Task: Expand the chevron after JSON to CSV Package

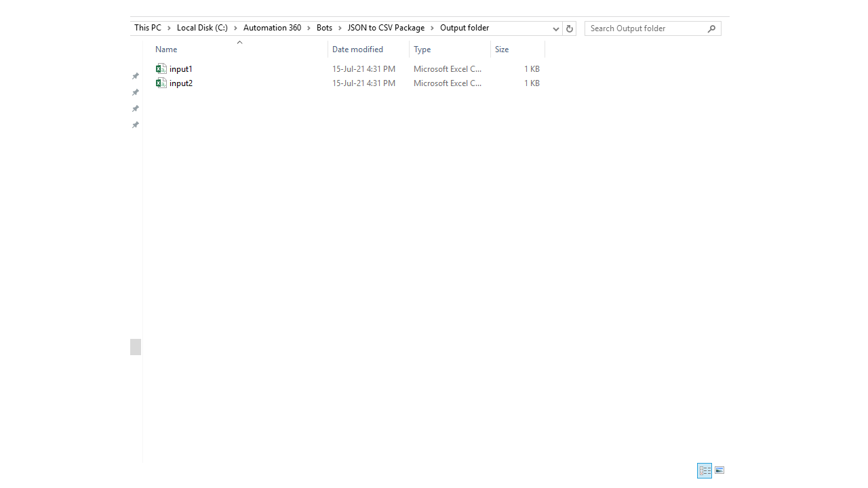Action: pyautogui.click(x=432, y=28)
